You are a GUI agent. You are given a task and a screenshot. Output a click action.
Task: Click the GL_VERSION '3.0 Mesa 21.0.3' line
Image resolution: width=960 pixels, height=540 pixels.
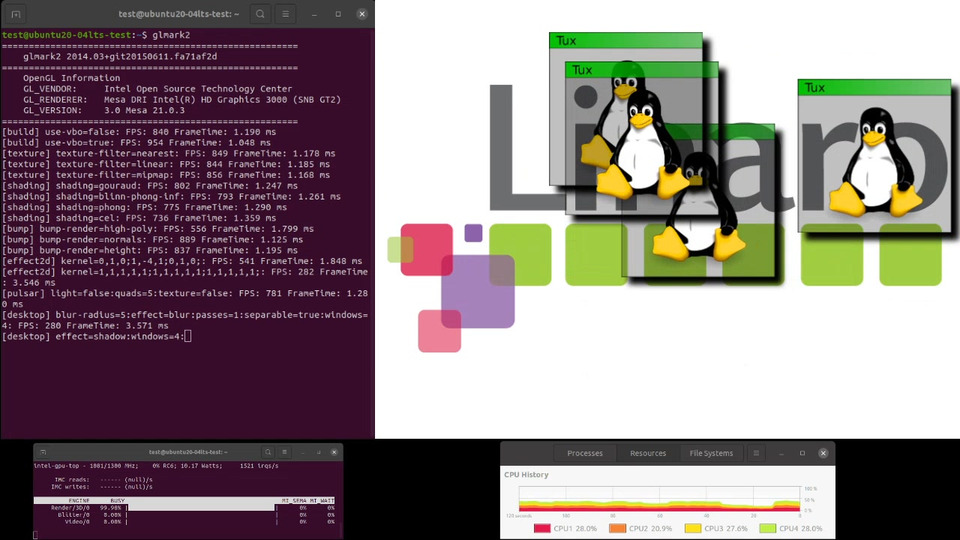103,110
